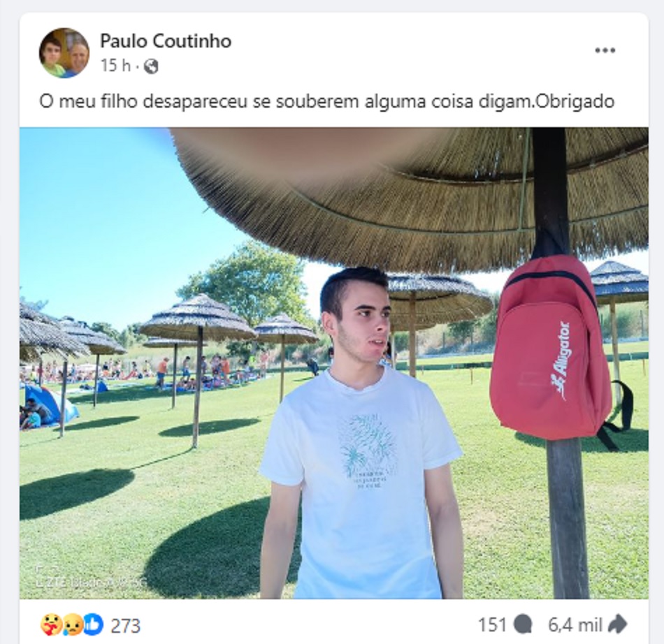View who reacted via the 273 count
The image size is (664, 644).
click(x=125, y=625)
